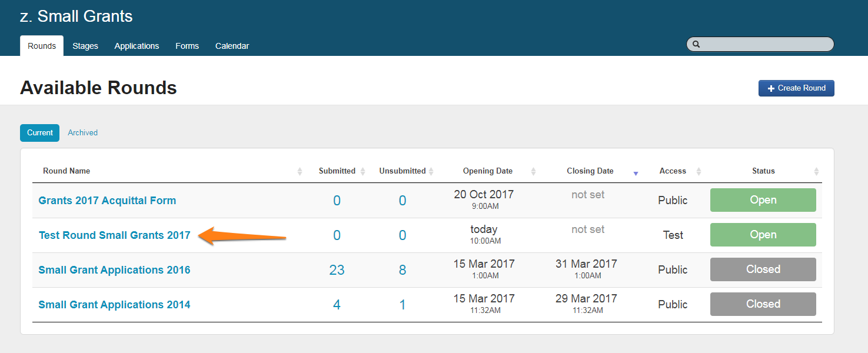Viewport: 868px width, 353px height.
Task: Open Test Round Small Grants 2017
Action: 115,235
